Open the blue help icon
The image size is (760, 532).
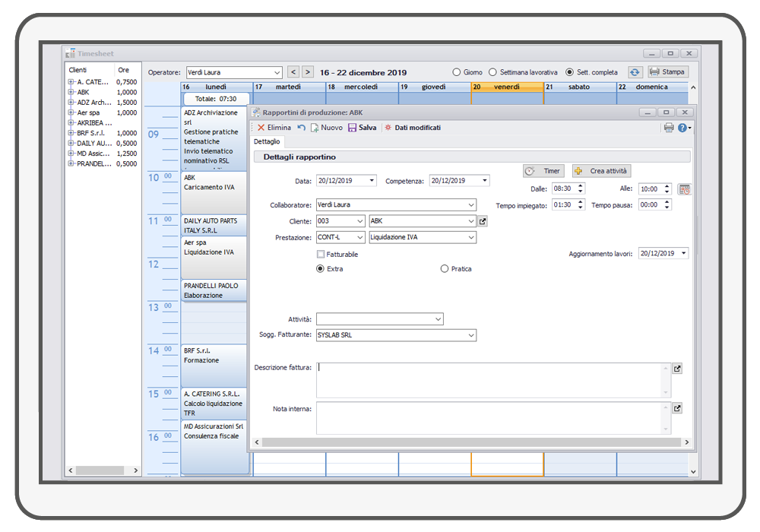coord(682,128)
